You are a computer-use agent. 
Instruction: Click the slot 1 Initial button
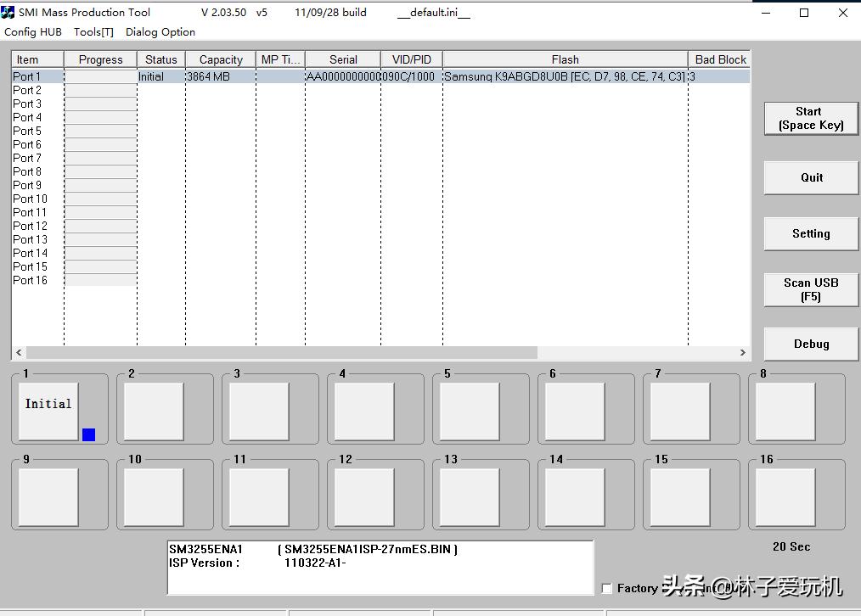pyautogui.click(x=48, y=412)
